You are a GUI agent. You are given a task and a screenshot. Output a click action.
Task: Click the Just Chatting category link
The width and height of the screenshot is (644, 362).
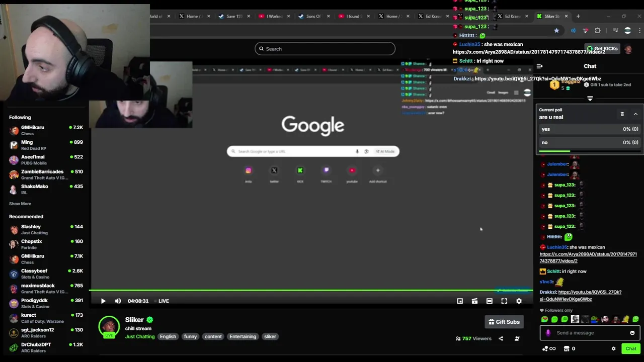coord(140,336)
